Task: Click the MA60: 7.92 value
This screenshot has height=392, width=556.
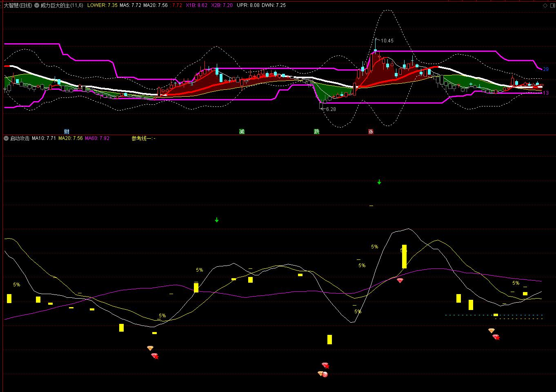Action: point(97,138)
